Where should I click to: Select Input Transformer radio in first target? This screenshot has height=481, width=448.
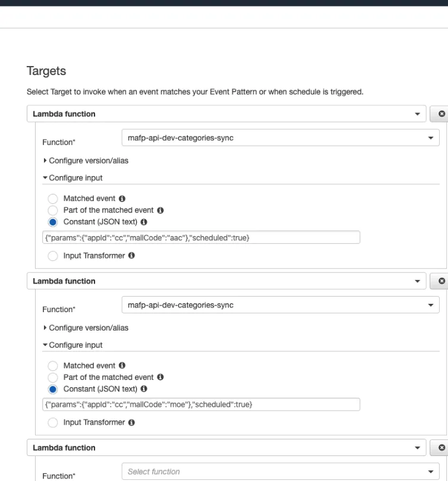(53, 256)
